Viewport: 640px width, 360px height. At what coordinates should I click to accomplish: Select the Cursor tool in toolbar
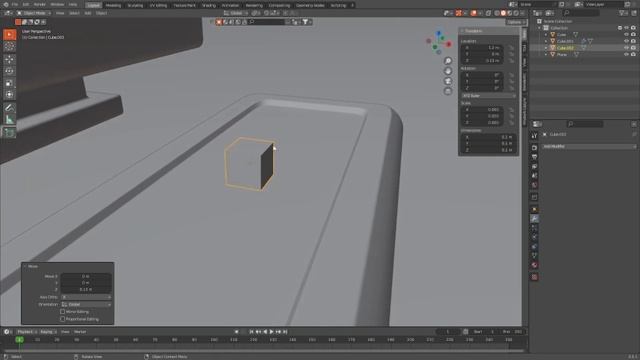tap(9, 47)
